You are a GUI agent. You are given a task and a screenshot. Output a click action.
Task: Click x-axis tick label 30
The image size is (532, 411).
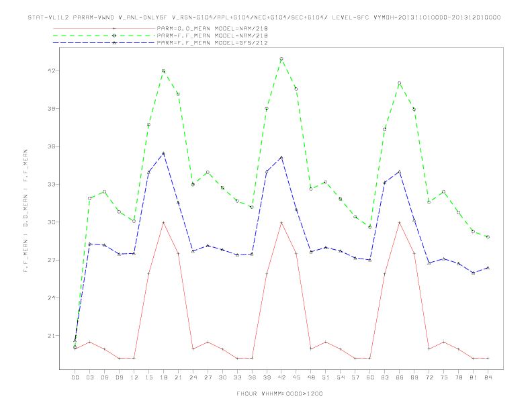tap(222, 377)
